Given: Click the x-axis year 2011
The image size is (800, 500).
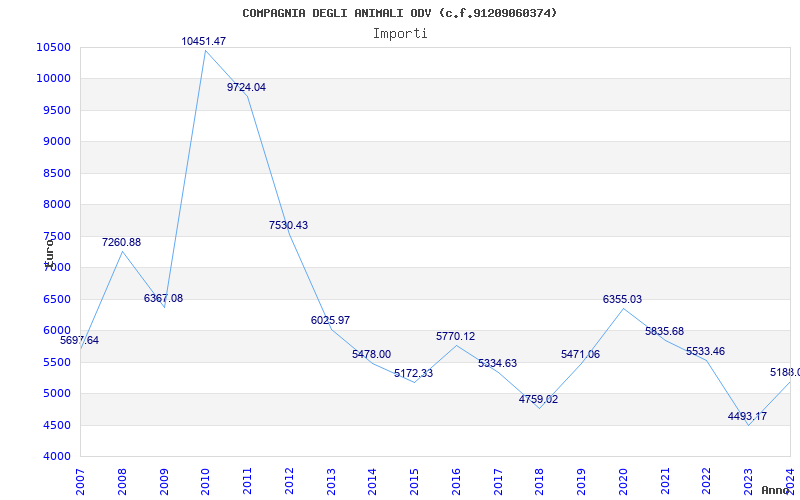Looking at the screenshot, I should point(247,482).
